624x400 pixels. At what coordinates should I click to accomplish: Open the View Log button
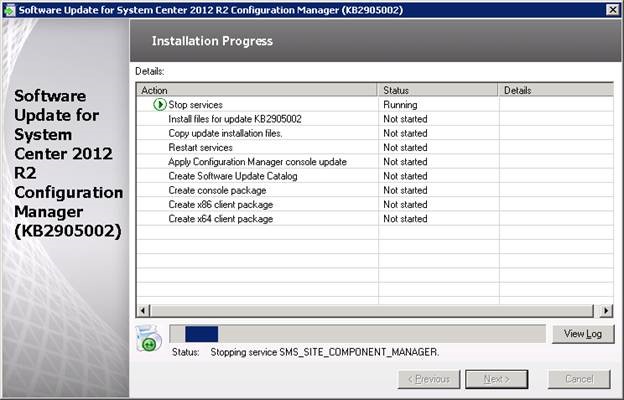click(583, 334)
